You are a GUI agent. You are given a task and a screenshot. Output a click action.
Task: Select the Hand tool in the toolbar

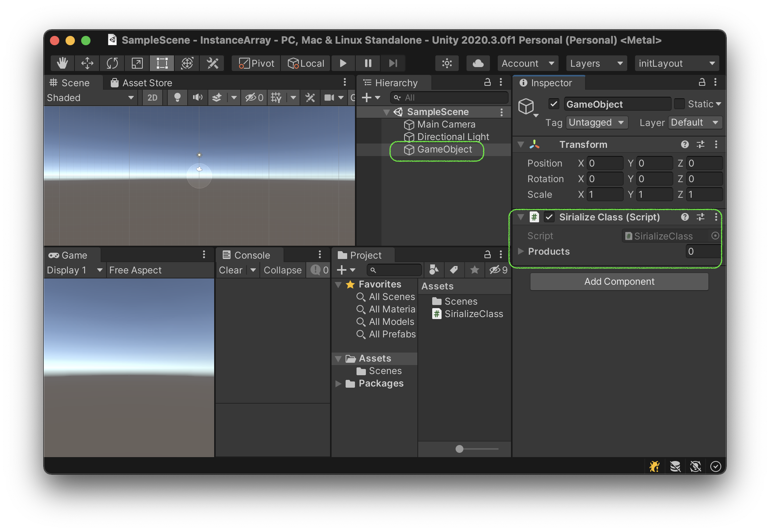pyautogui.click(x=62, y=63)
